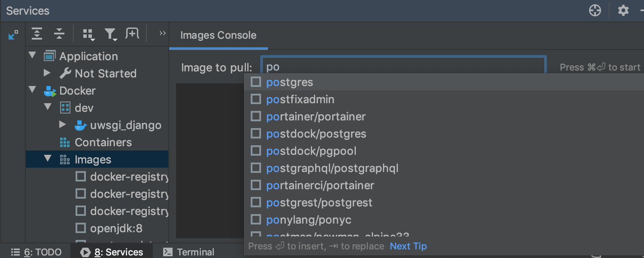Click the restore layout arrow icon
644x258 pixels.
click(13, 35)
